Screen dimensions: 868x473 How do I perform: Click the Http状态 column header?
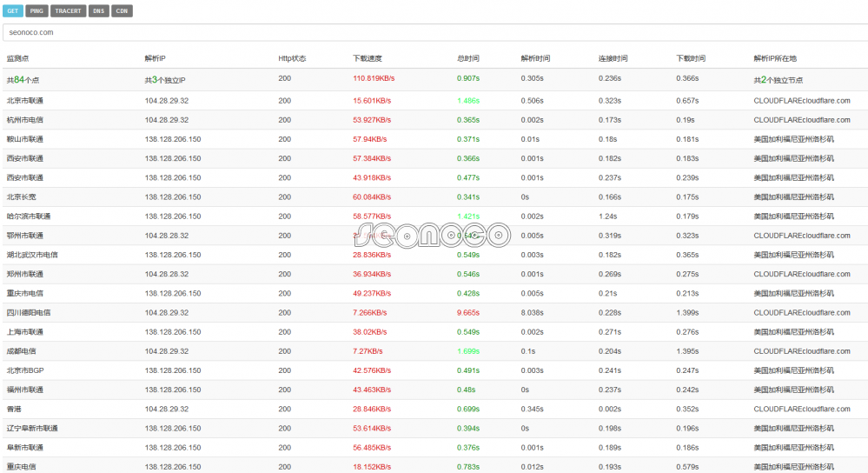[x=292, y=58]
